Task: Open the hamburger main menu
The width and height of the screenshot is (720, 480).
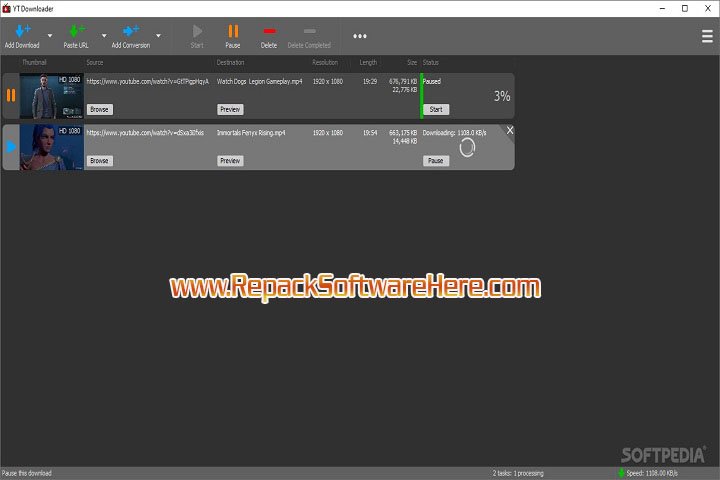Action: [x=707, y=36]
